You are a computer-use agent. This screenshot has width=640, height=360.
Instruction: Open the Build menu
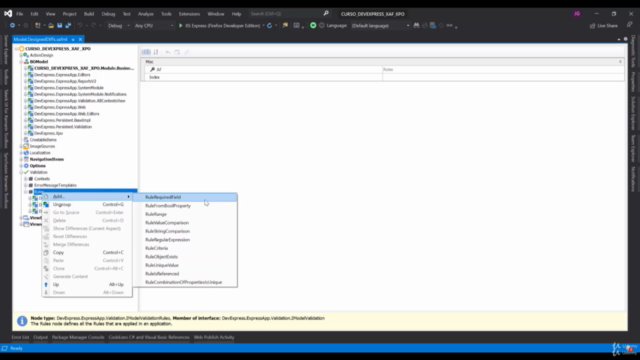[x=89, y=14]
